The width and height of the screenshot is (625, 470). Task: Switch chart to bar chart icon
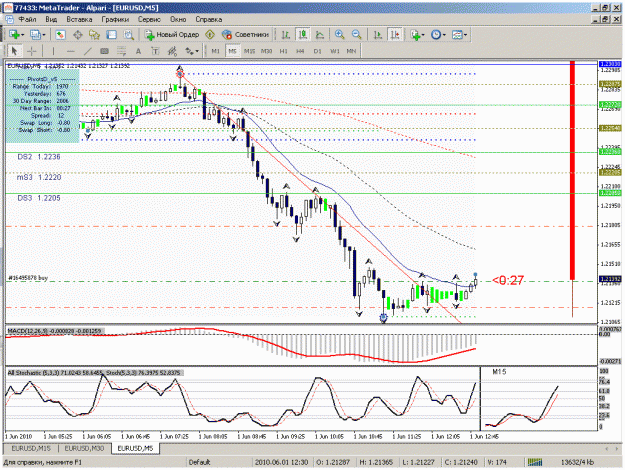click(285, 35)
